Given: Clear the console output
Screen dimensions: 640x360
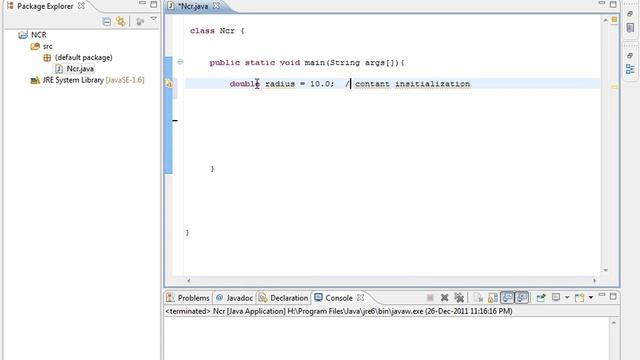Looking at the screenshot, I should click(x=478, y=298).
